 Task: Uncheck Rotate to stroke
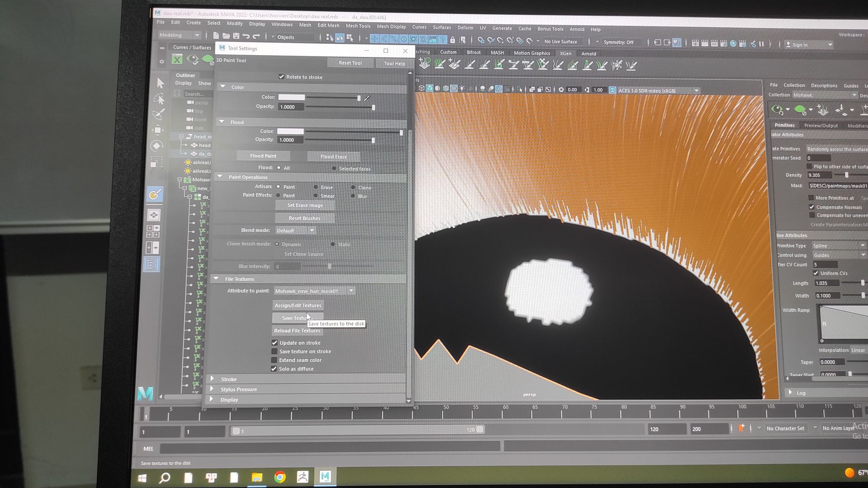point(282,77)
